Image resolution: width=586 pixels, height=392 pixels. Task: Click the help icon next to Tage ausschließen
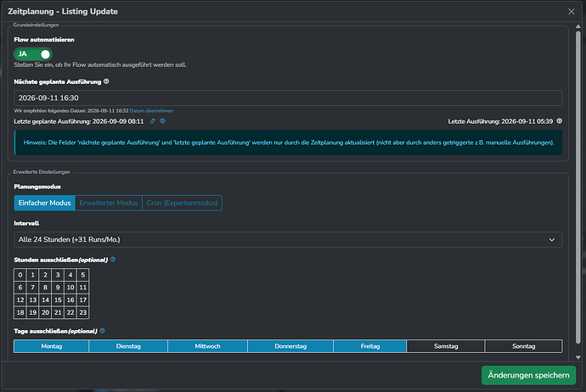pyautogui.click(x=103, y=331)
